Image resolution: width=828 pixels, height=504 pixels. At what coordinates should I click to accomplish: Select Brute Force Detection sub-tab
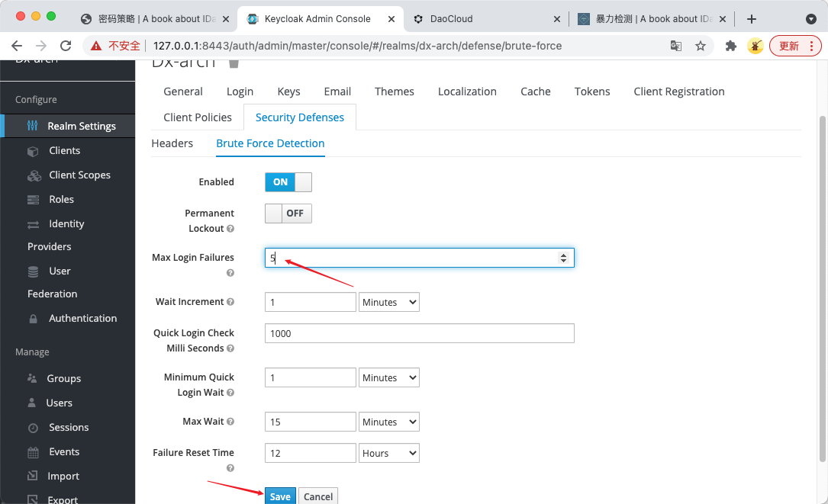coord(270,143)
